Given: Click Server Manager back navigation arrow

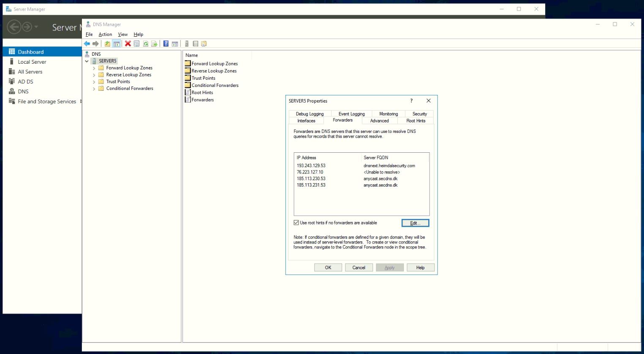Looking at the screenshot, I should pyautogui.click(x=14, y=27).
